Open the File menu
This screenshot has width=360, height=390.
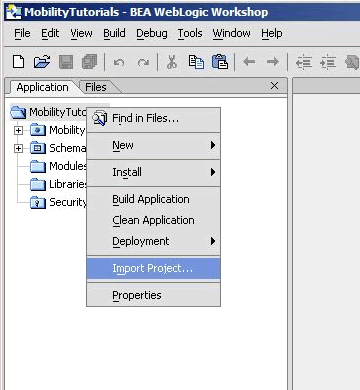[x=22, y=33]
